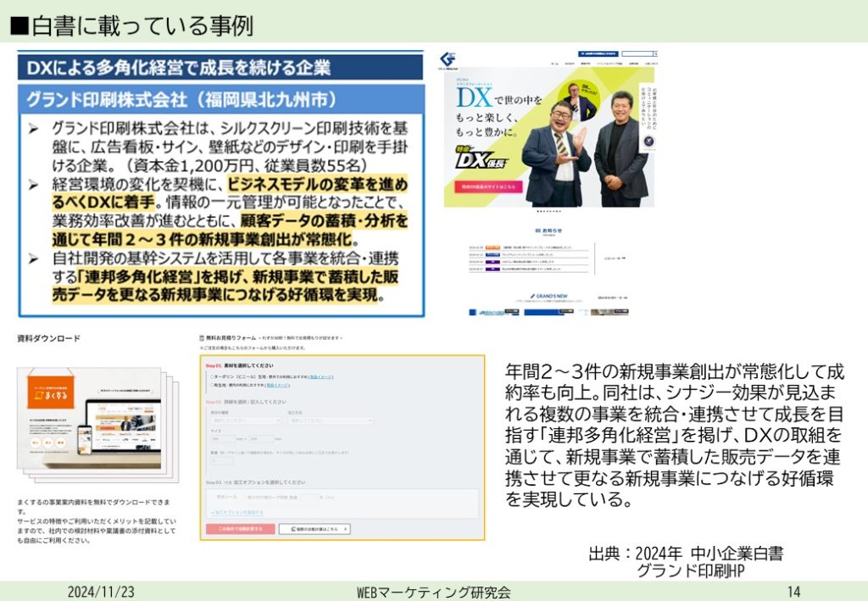The height and width of the screenshot is (601, 868).
Task: Click the red calculate estimate button
Action: click(240, 528)
